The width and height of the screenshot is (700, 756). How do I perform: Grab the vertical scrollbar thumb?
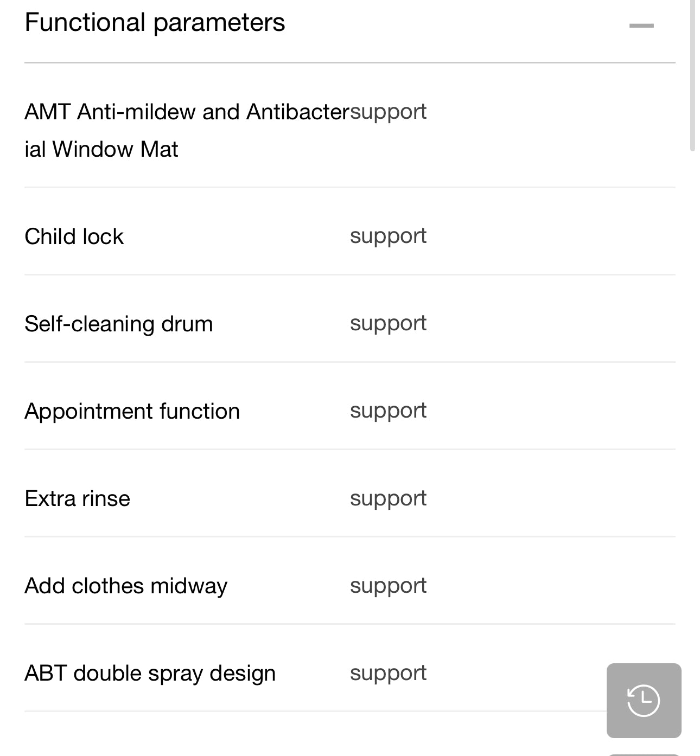click(x=692, y=76)
